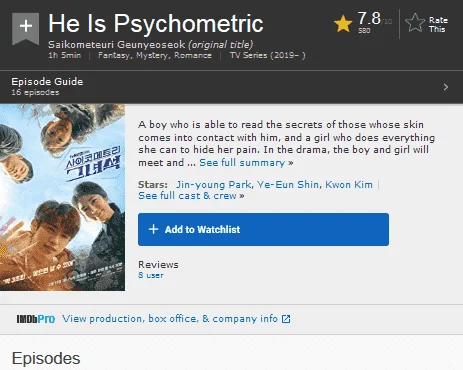463x370 pixels.
Task: Open Ye-Eun Shin's profile
Action: (x=288, y=184)
